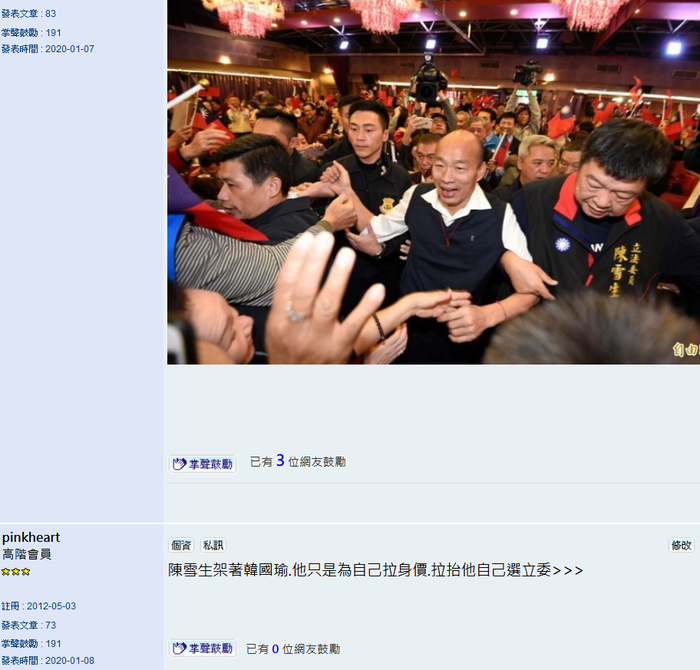
Task: Click the clapping hands icon in top applause button
Action: pyautogui.click(x=179, y=464)
